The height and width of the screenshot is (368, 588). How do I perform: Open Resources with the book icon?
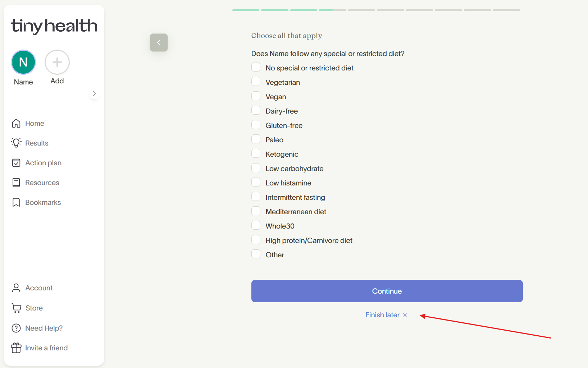tap(16, 183)
